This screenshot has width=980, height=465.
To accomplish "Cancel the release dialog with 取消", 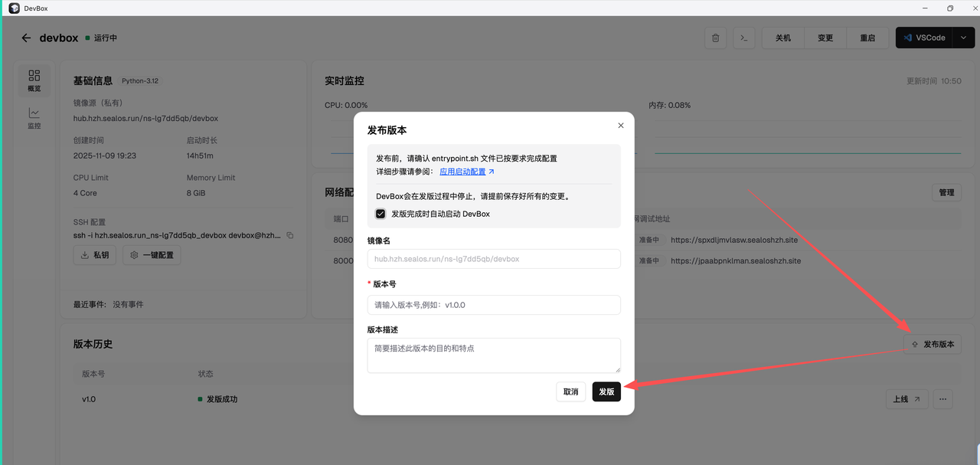I will (x=570, y=391).
